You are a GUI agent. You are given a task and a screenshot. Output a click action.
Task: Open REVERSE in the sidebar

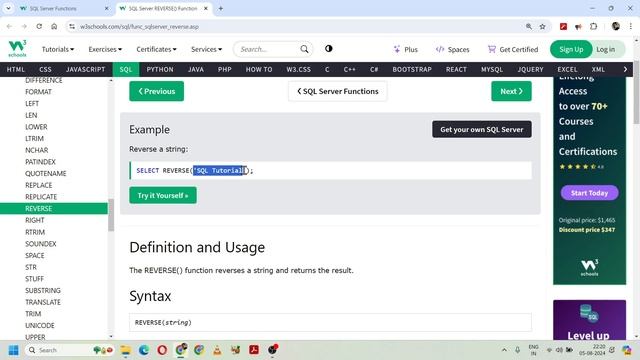[x=54, y=209]
